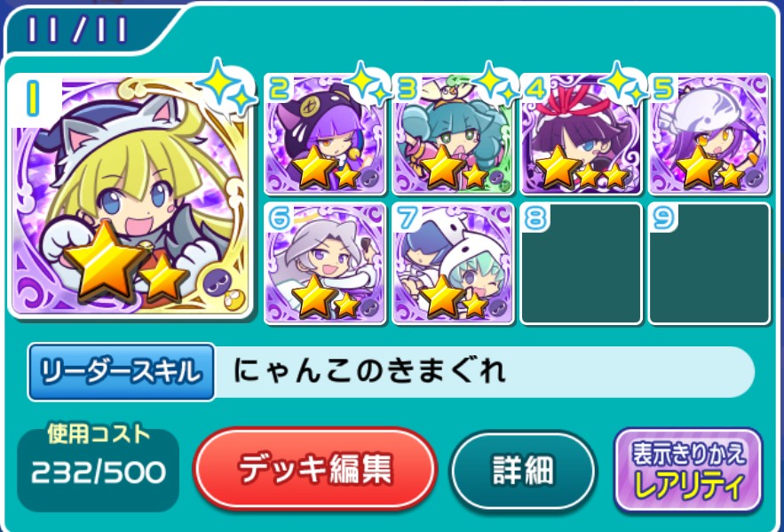Image resolution: width=784 pixels, height=532 pixels.
Task: Toggle 表示きりかえ レアリティ display switch
Action: (689, 470)
